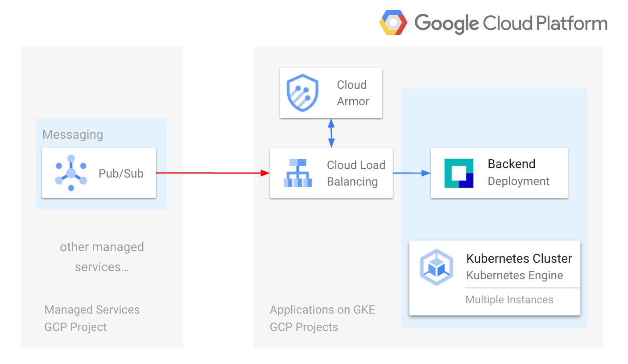Select the Kubernetes Engine subtitle
This screenshot has width=628, height=364.
[515, 275]
